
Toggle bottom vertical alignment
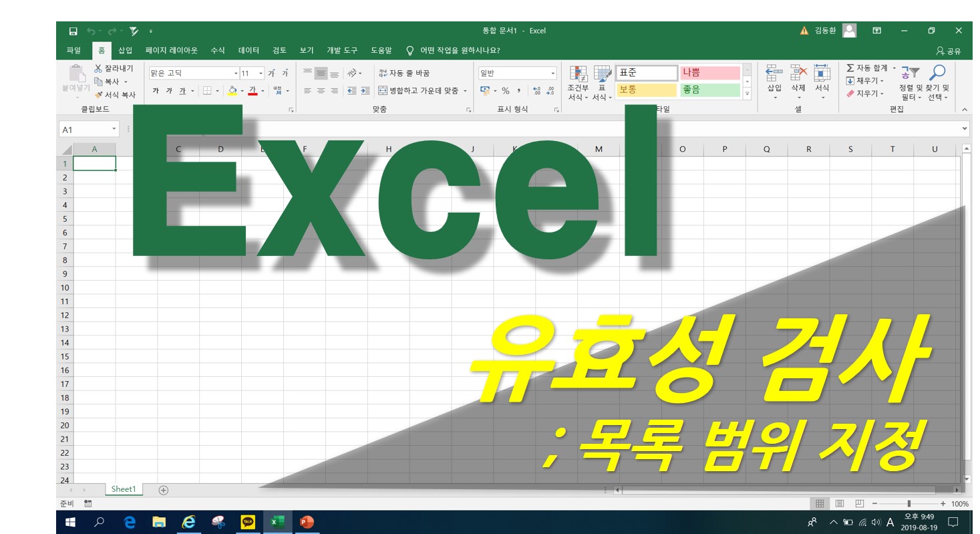pyautogui.click(x=334, y=73)
